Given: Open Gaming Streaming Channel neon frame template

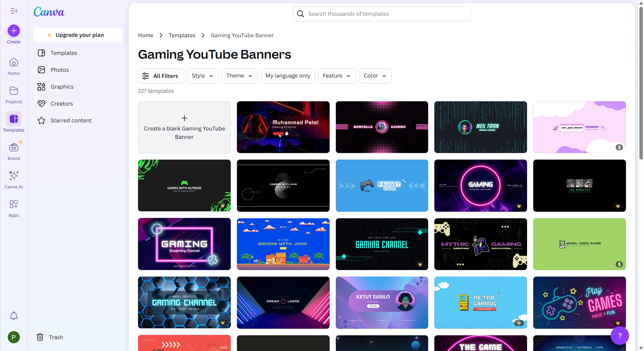Looking at the screenshot, I should point(184,244).
